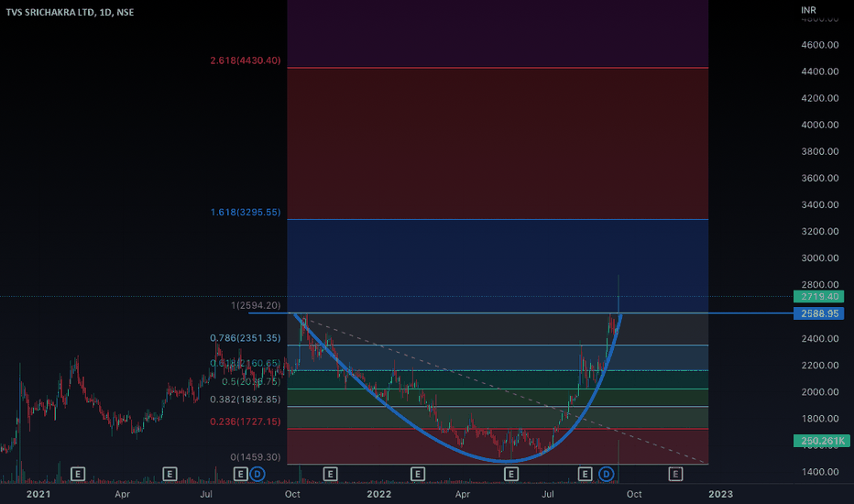The image size is (854, 504).
Task: Open the blue dividend D marker before Oct 2022
Action: click(x=607, y=474)
